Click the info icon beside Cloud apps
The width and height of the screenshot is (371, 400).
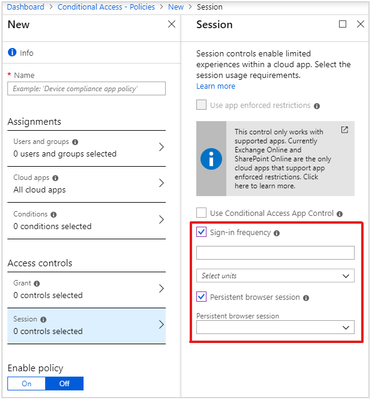point(55,178)
